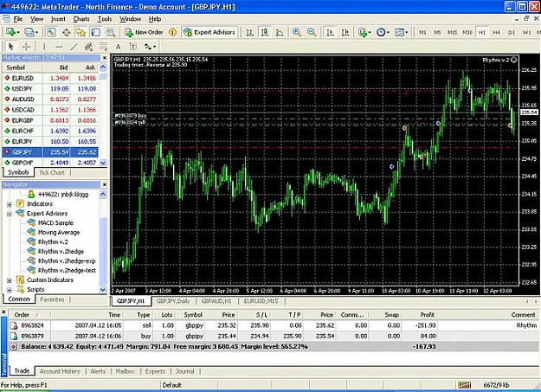
Task: Open the Charts menu
Action: coord(81,19)
